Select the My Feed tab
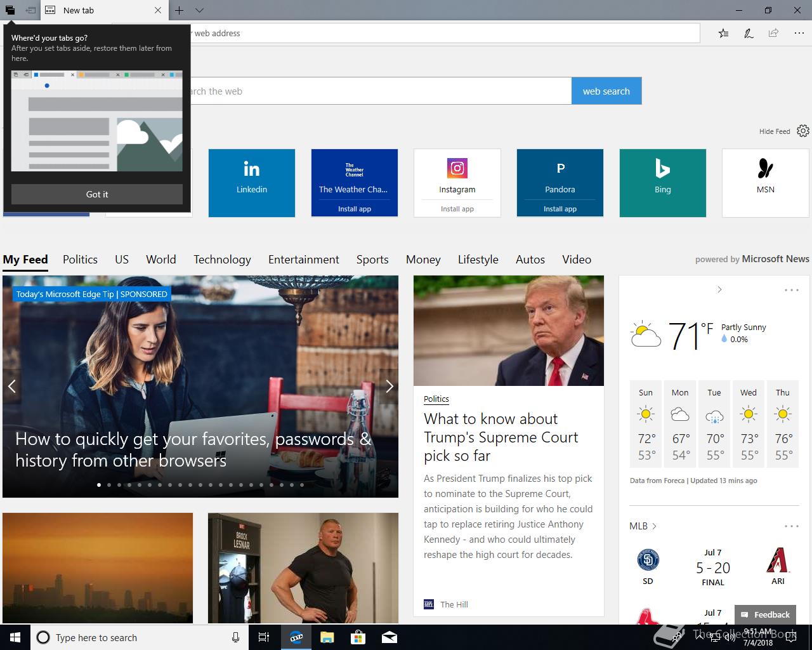Screen dimensions: 812x650 tap(25, 260)
